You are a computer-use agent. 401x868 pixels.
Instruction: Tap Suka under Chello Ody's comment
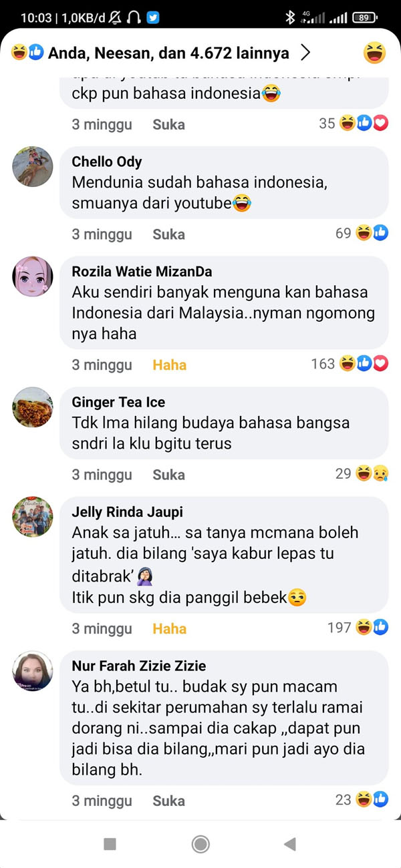pyautogui.click(x=168, y=234)
